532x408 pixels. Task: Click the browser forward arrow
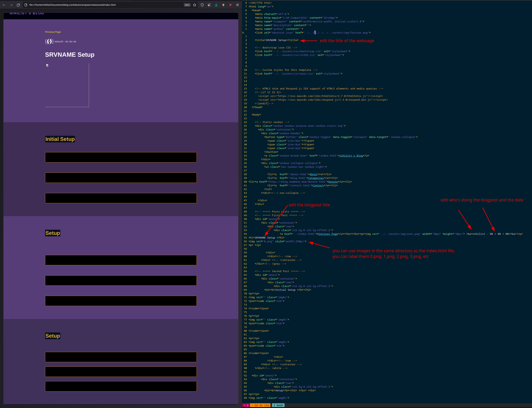[x=11, y=5]
